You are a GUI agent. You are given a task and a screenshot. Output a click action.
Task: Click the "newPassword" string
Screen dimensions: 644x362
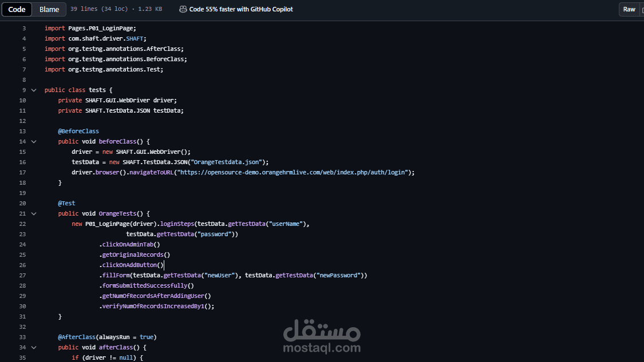[339, 276]
